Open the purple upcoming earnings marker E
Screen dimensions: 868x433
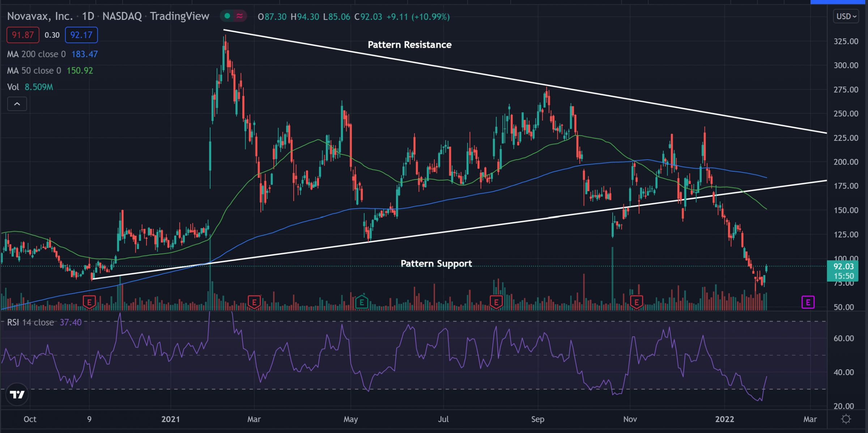click(808, 302)
